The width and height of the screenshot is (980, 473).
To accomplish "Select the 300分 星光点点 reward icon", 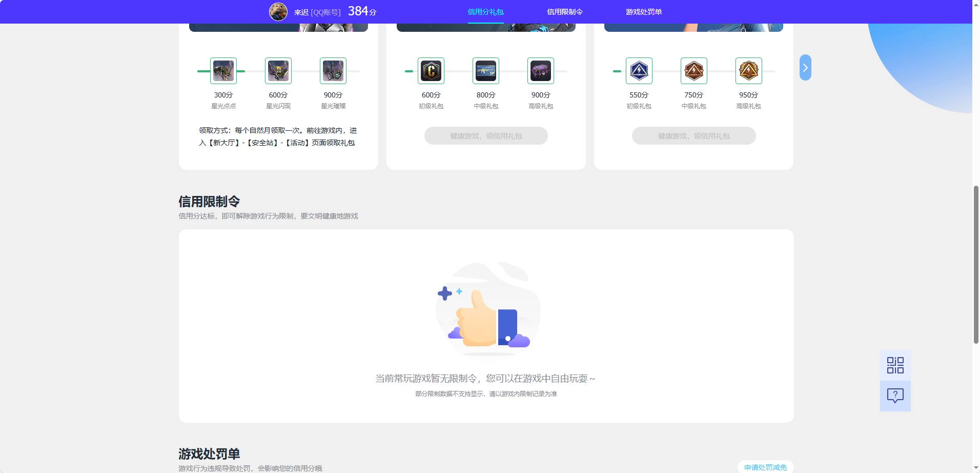I will pyautogui.click(x=223, y=71).
